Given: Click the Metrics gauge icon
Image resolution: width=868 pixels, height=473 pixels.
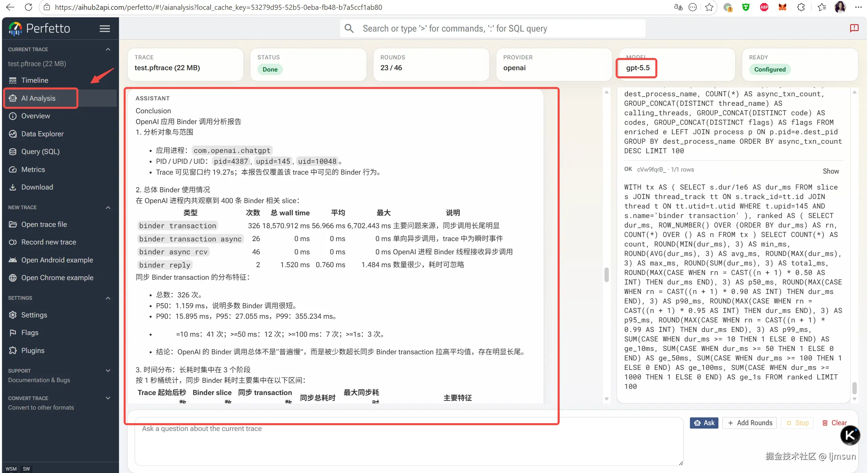Looking at the screenshot, I should pos(13,170).
